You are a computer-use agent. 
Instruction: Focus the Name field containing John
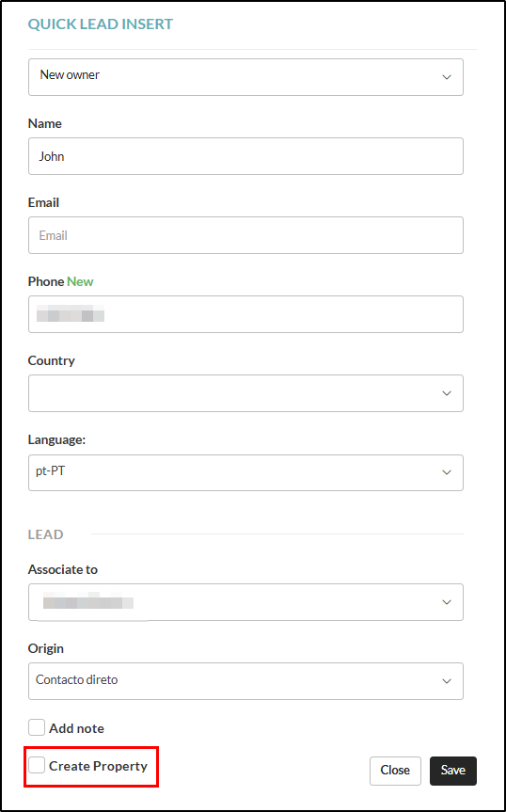pos(245,156)
